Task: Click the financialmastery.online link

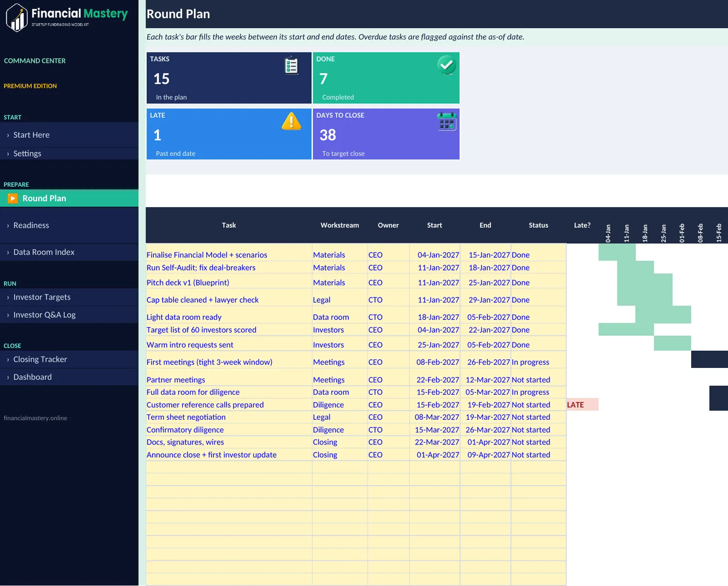Action: (x=35, y=418)
